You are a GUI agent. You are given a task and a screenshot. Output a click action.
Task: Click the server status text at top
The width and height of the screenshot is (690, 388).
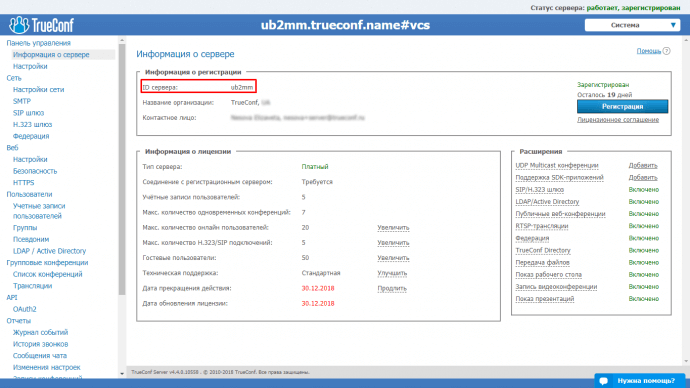(605, 8)
